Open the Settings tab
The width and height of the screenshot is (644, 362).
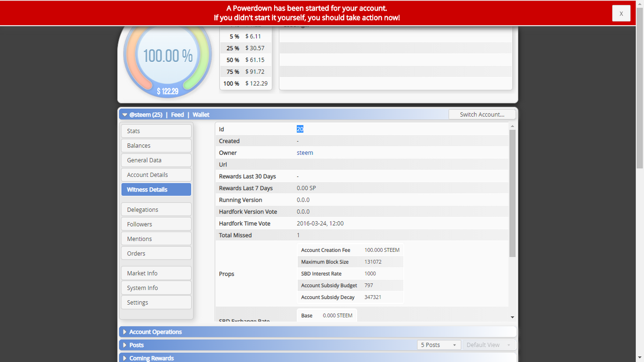[156, 302]
